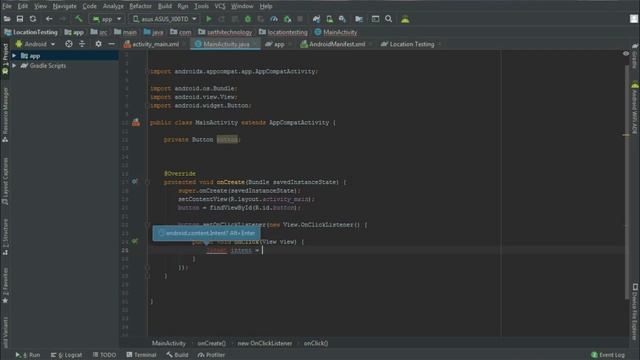This screenshot has height=360, width=640.
Task: Open the Android project view dropdown
Action: pos(35,44)
